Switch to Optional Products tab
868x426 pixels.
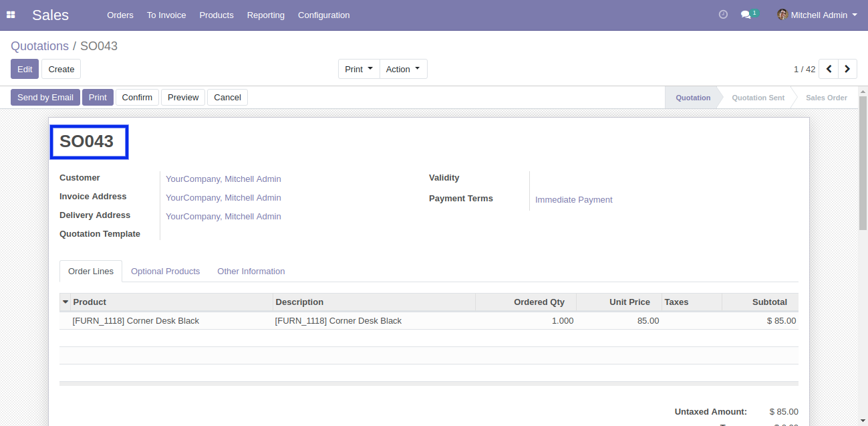click(x=165, y=272)
